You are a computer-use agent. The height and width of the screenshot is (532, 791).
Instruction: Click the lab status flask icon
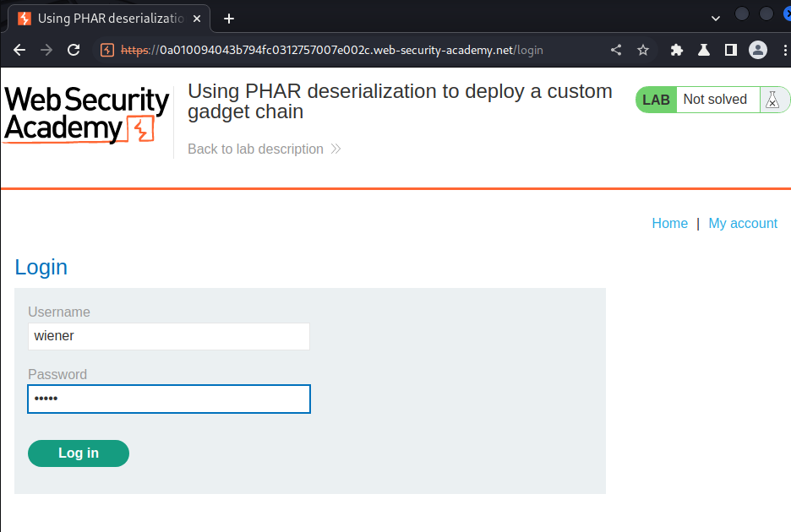point(772,100)
